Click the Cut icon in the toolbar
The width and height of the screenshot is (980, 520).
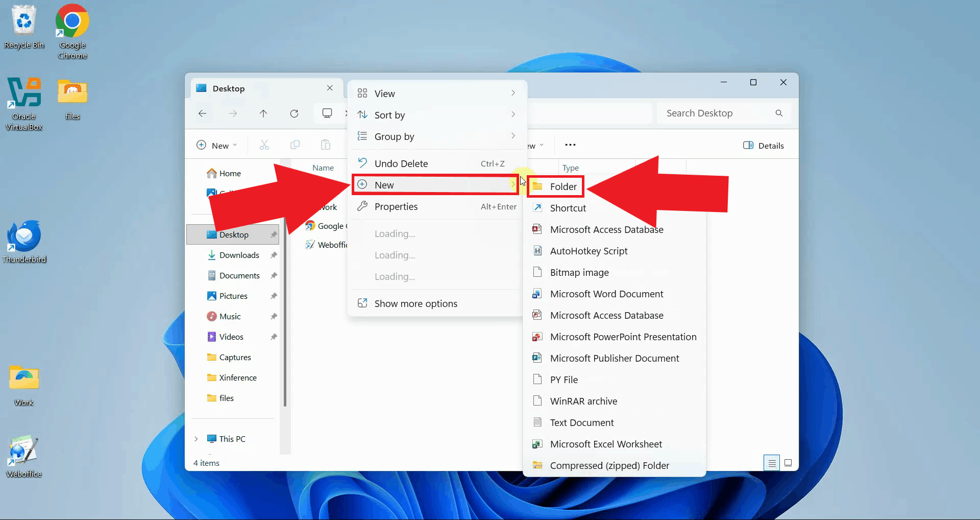[264, 145]
